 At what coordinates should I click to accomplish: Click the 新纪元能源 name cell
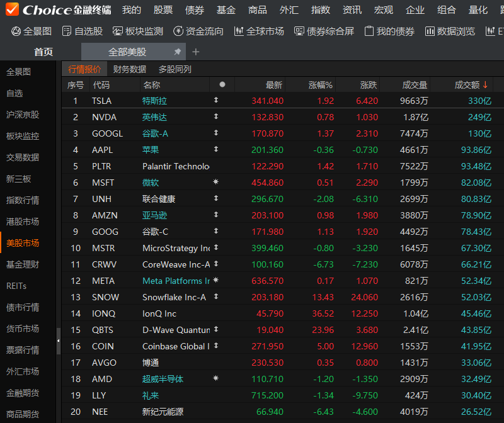coord(163,412)
